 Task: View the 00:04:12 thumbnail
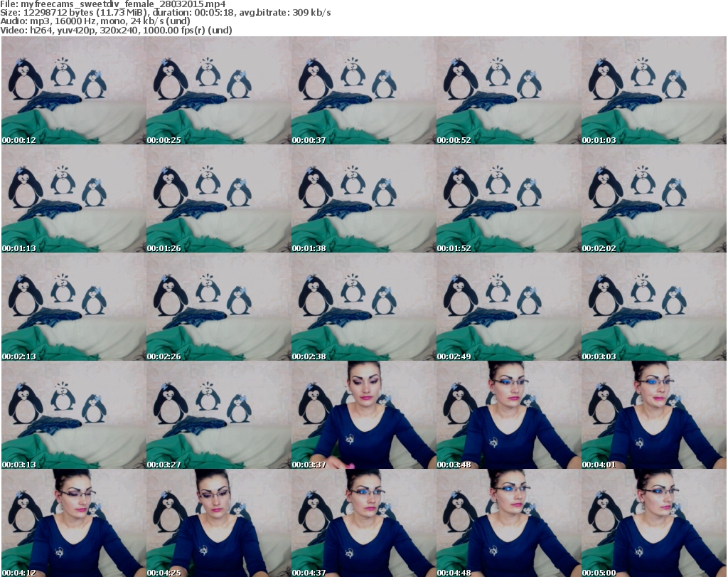73,523
